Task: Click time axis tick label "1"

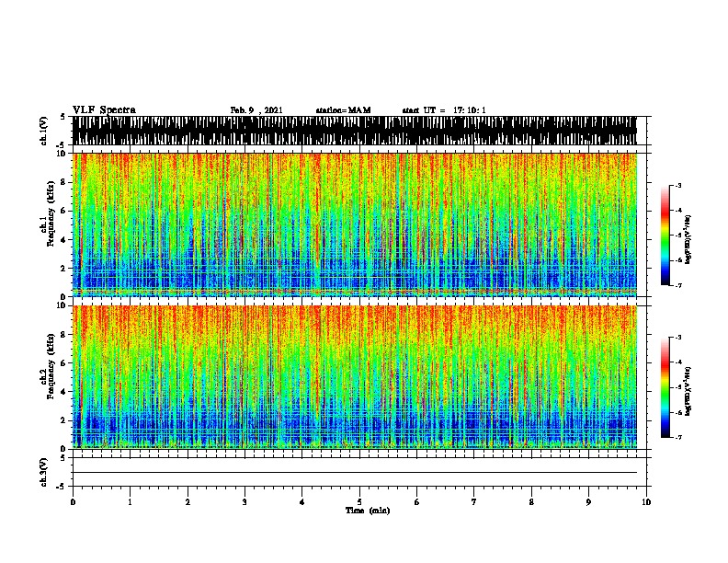Action: click(x=130, y=502)
